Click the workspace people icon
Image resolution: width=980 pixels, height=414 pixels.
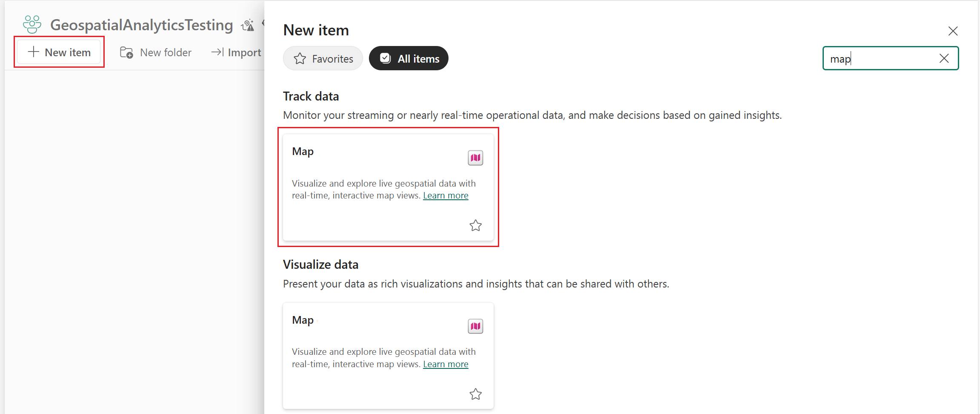32,24
